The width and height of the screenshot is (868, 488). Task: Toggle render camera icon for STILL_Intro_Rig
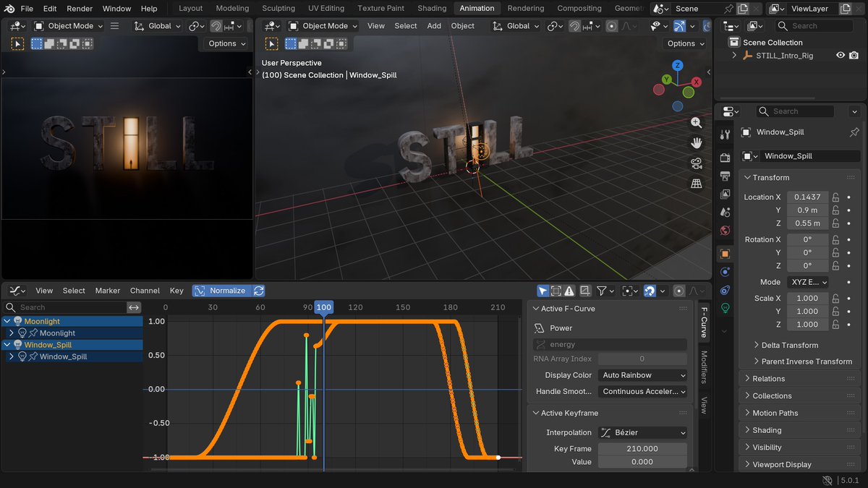854,56
